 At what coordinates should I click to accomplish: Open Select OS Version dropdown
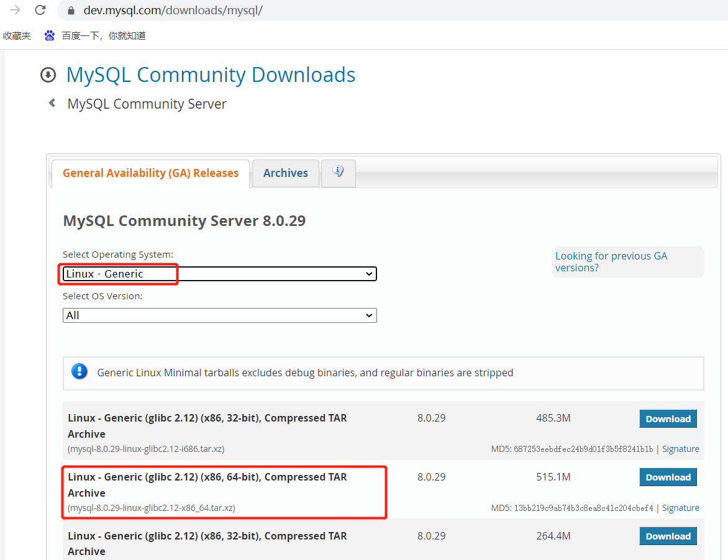220,315
